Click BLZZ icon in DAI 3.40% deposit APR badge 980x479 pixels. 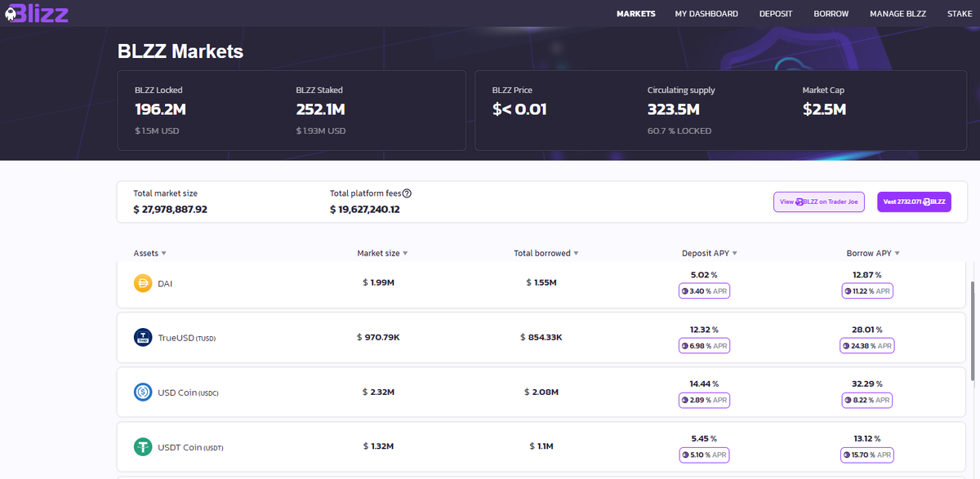click(x=685, y=291)
